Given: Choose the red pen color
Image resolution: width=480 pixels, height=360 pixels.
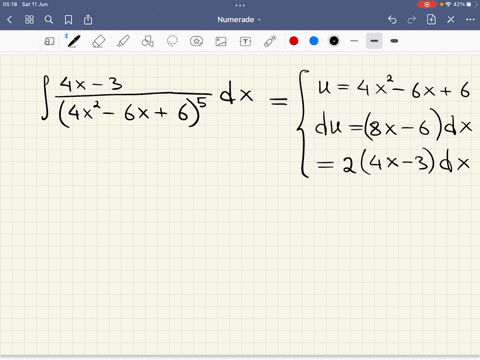Looking at the screenshot, I should tap(294, 41).
